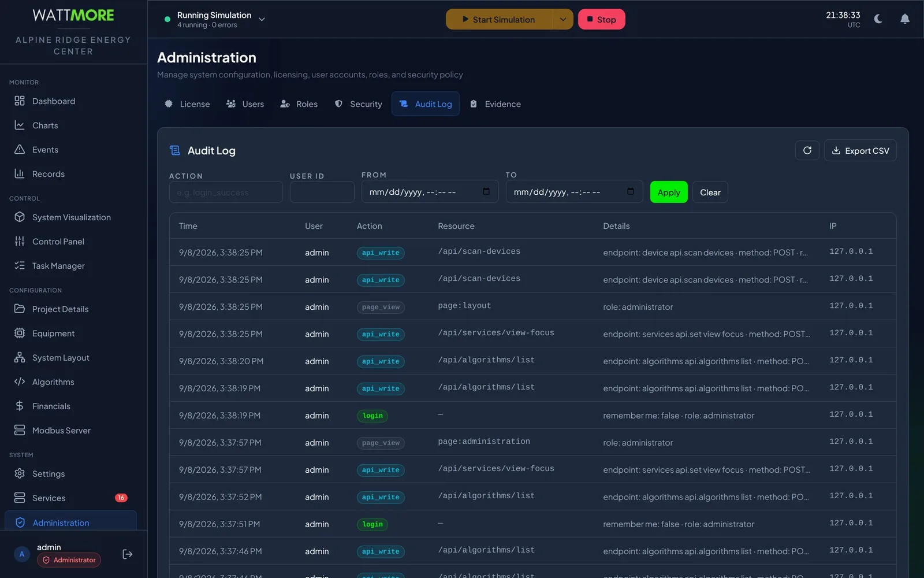Apply the audit log filters
The width and height of the screenshot is (924, 578).
coord(669,192)
